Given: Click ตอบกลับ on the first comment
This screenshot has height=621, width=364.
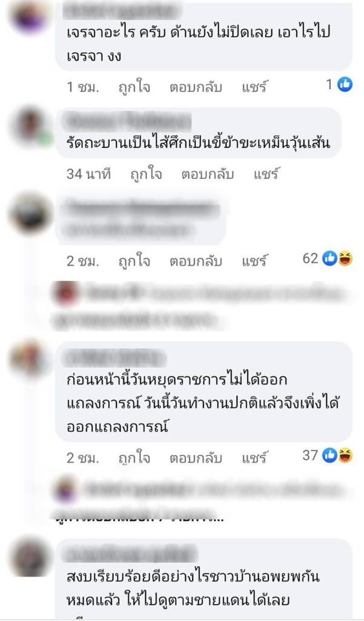Looking at the screenshot, I should point(196,87).
